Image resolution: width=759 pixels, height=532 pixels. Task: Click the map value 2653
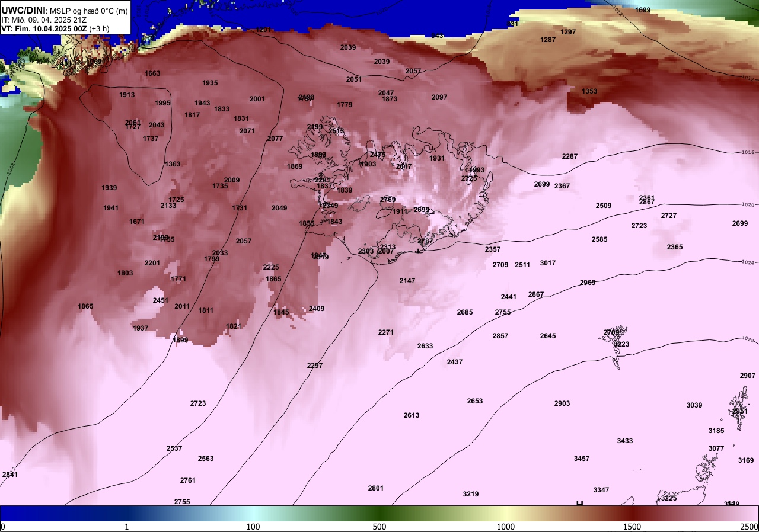[475, 401]
